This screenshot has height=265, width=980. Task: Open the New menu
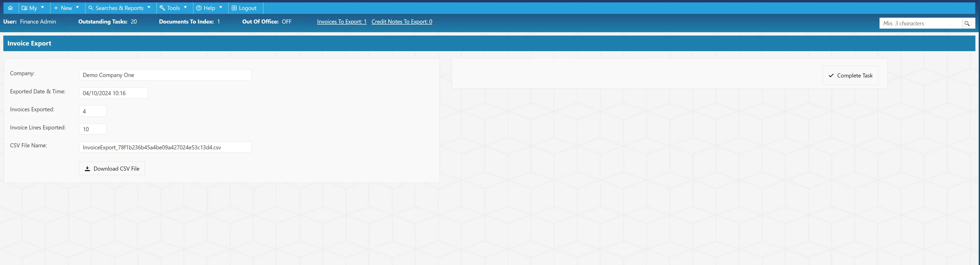tap(66, 8)
